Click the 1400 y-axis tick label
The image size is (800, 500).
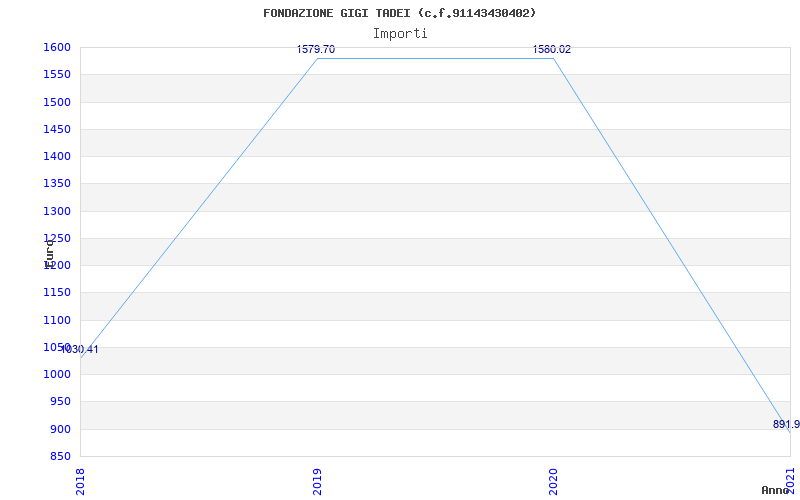click(56, 156)
